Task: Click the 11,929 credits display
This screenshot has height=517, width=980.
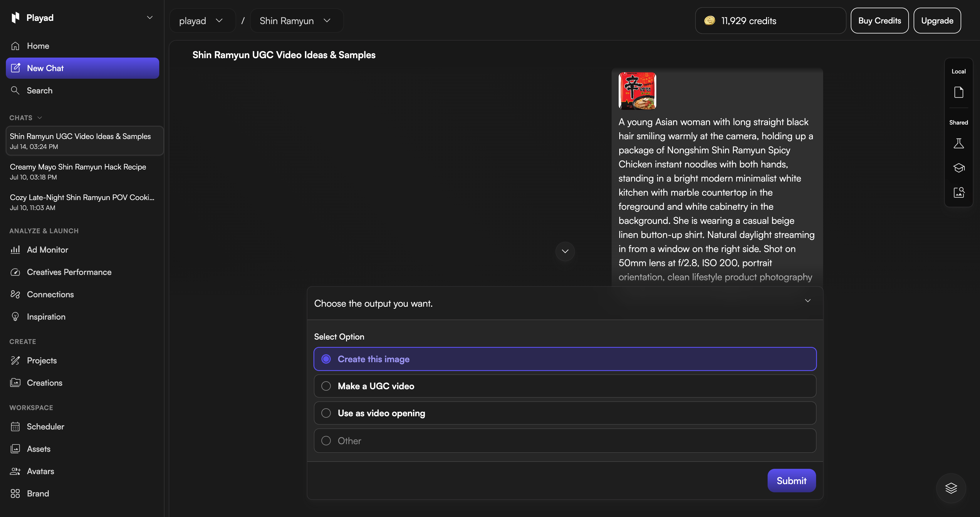Action: [x=770, y=21]
